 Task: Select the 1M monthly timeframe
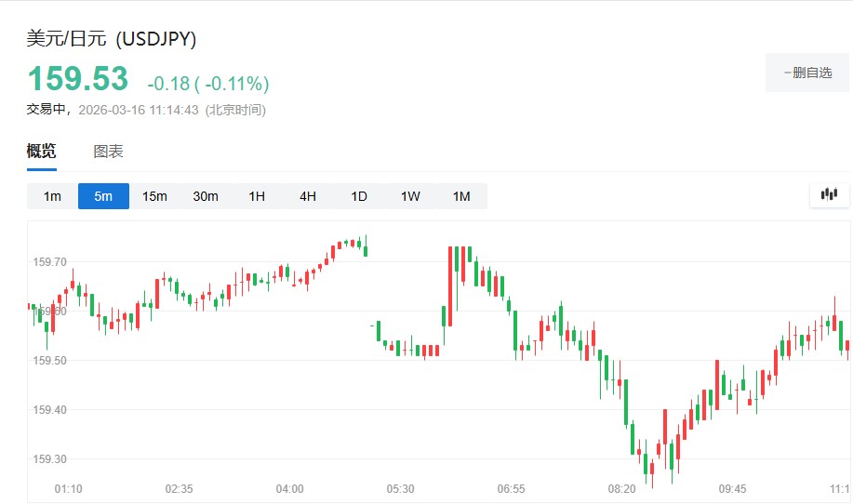461,196
